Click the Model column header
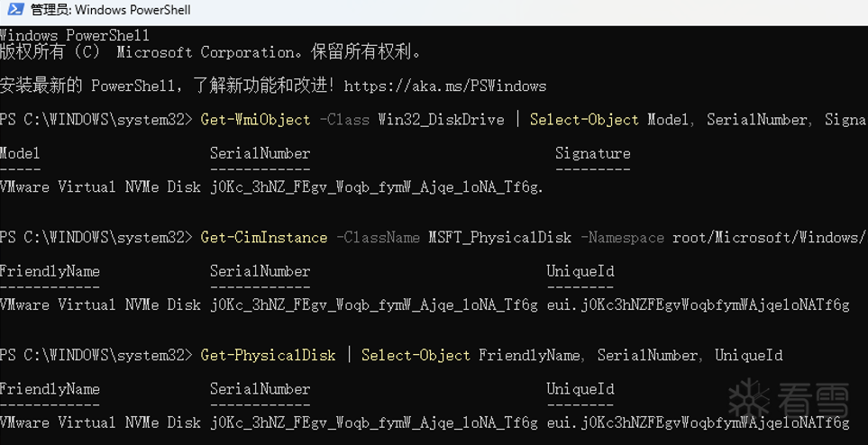 [x=20, y=153]
